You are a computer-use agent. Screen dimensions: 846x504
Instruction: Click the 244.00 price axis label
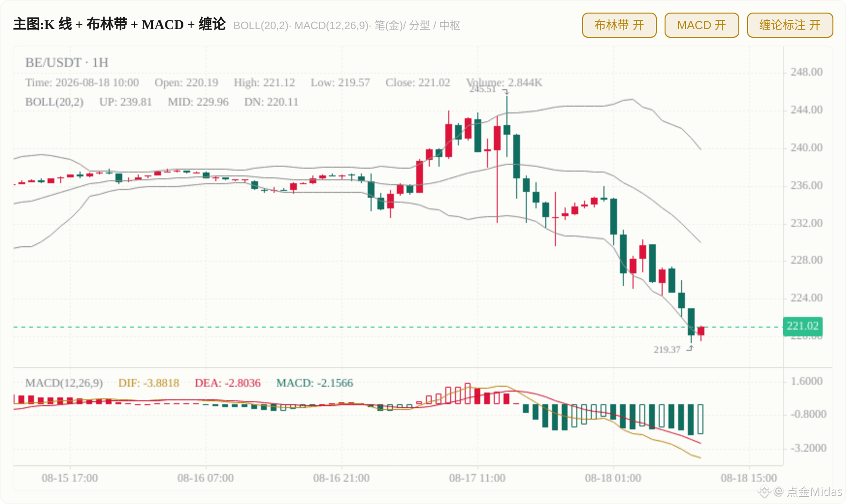[x=807, y=110]
